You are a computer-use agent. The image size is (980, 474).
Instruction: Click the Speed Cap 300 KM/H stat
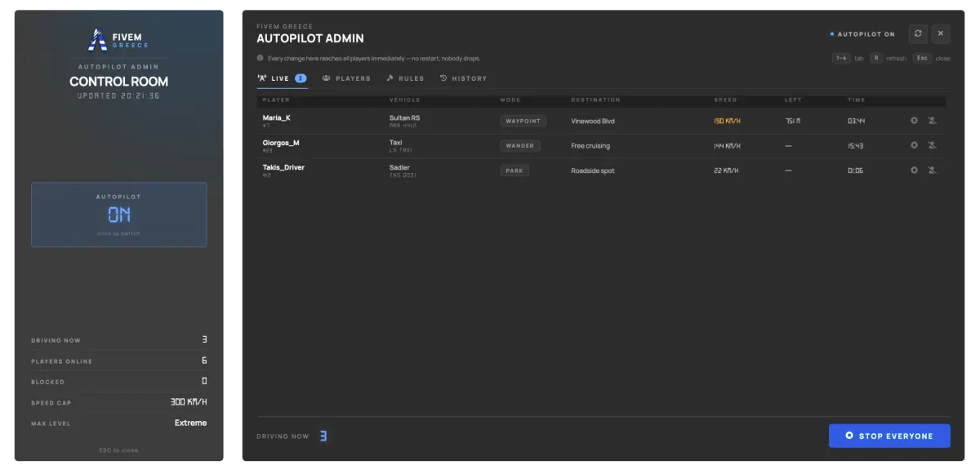tap(118, 402)
